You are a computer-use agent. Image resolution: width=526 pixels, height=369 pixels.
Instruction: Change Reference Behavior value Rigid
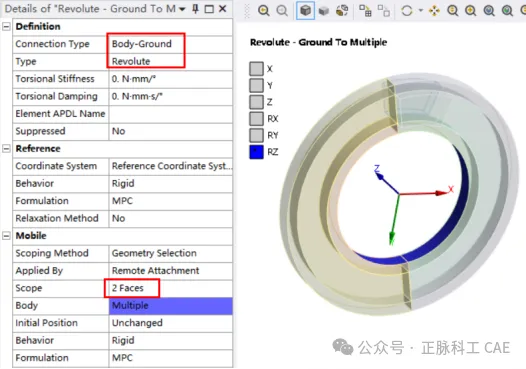(170, 184)
